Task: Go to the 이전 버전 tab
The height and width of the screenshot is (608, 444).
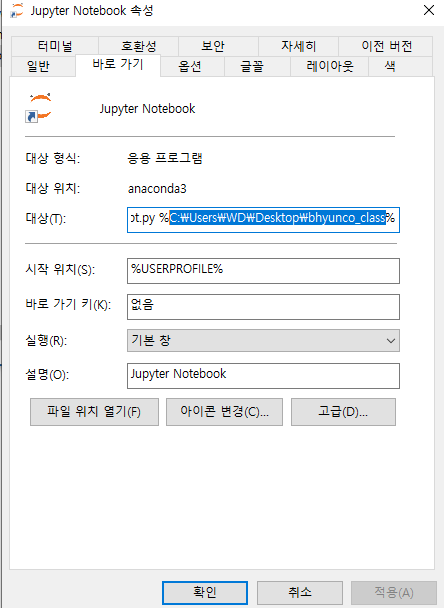Action: [386, 47]
